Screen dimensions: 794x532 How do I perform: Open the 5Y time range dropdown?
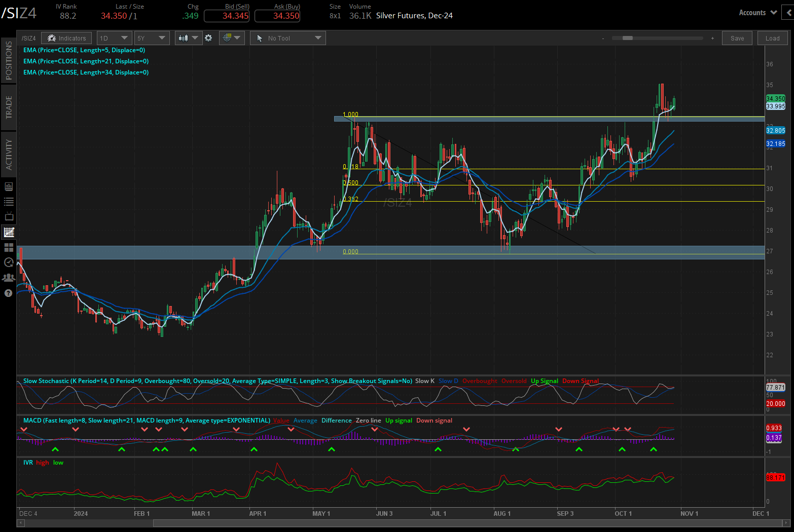(x=152, y=38)
